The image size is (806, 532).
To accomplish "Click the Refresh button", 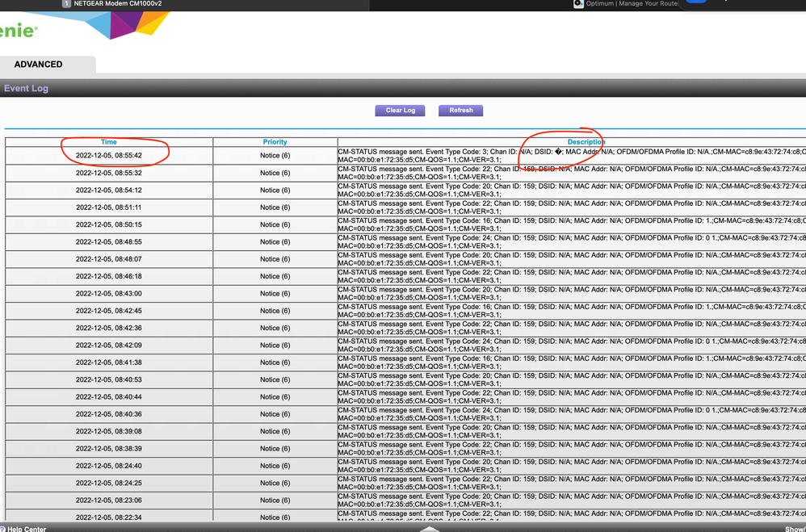I will pyautogui.click(x=460, y=111).
